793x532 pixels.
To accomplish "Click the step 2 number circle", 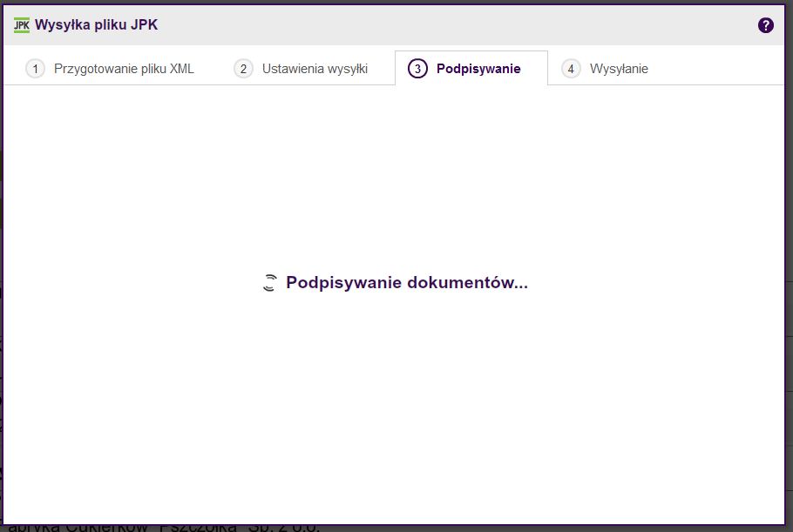I will point(244,69).
